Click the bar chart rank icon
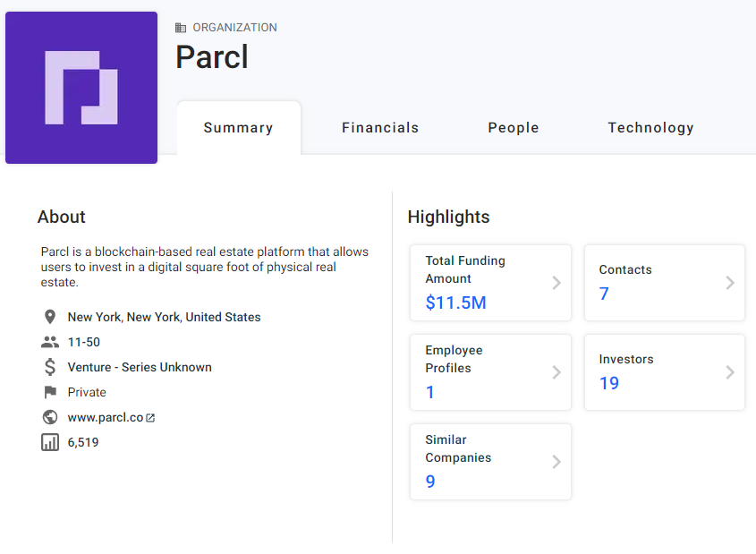 50,442
